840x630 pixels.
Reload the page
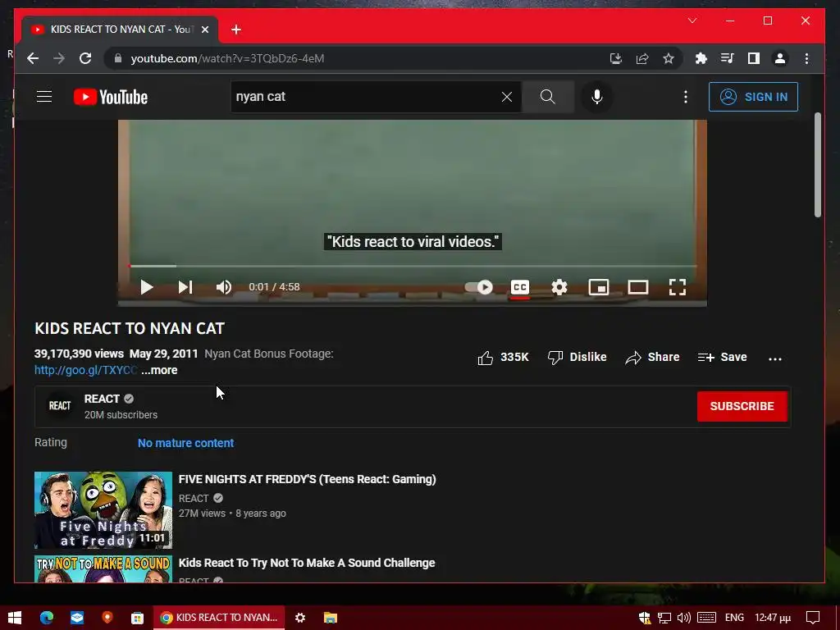pos(85,58)
